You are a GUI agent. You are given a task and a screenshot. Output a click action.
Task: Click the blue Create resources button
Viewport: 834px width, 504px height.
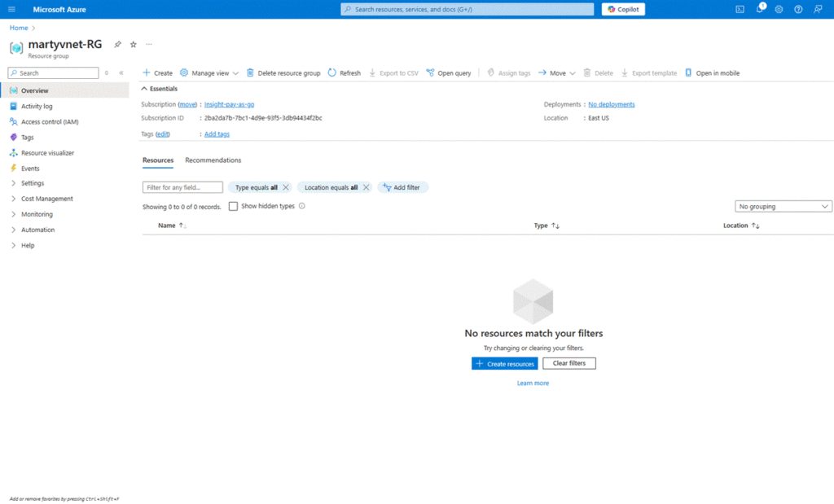[x=504, y=363]
